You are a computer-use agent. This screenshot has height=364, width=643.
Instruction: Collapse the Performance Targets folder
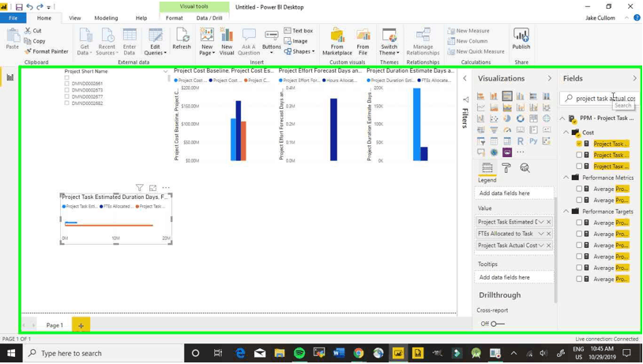(x=566, y=212)
